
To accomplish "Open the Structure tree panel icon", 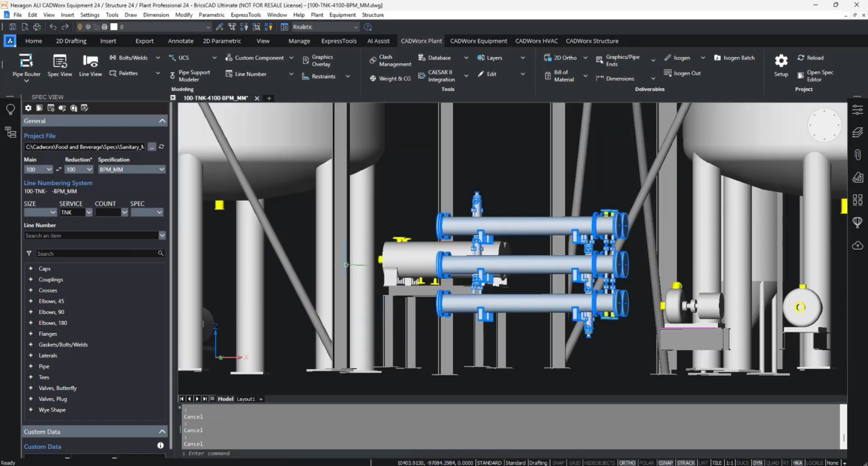I will 10,132.
